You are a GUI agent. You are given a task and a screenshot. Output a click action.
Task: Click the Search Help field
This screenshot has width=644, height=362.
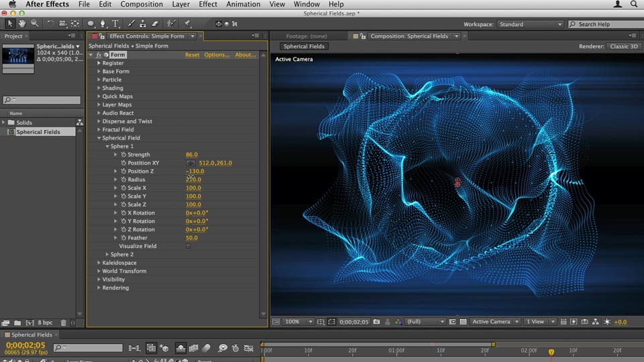pyautogui.click(x=607, y=24)
